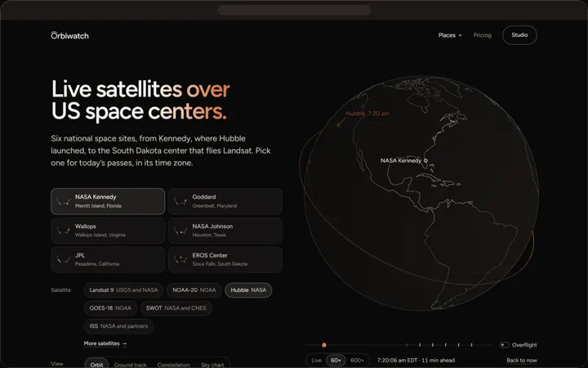Click the NASA Johnson pass arc icon
The width and height of the screenshot is (588, 368).
180,231
